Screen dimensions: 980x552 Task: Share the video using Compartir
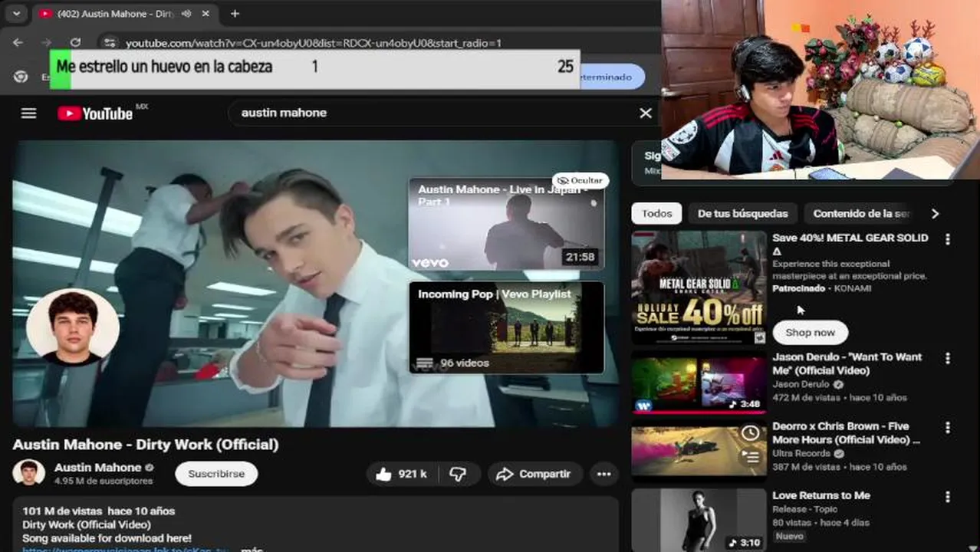(x=534, y=474)
